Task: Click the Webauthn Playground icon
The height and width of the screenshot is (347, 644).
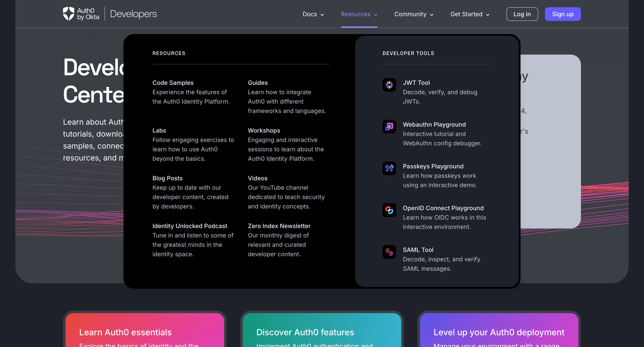Action: pos(389,127)
